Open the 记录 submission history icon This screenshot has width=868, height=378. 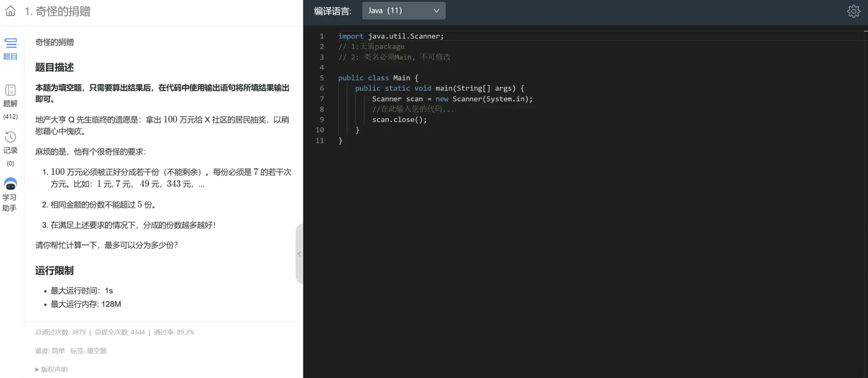(x=10, y=137)
